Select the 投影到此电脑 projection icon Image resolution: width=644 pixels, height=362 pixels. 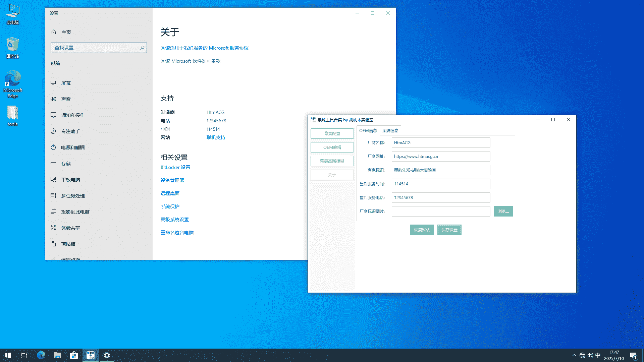[53, 212]
